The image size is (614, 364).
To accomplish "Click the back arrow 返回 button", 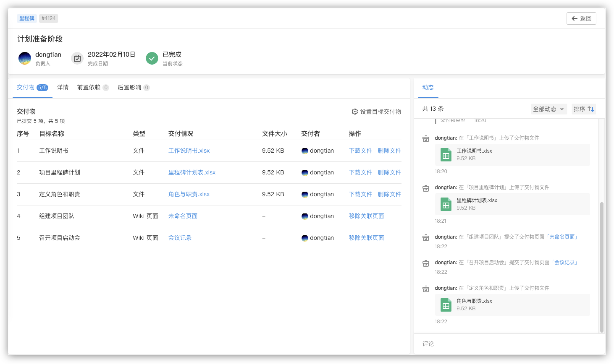I will [581, 18].
